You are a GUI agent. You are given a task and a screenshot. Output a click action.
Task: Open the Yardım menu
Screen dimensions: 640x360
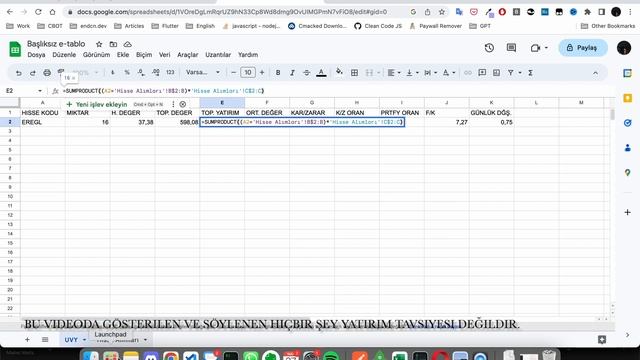[248, 55]
